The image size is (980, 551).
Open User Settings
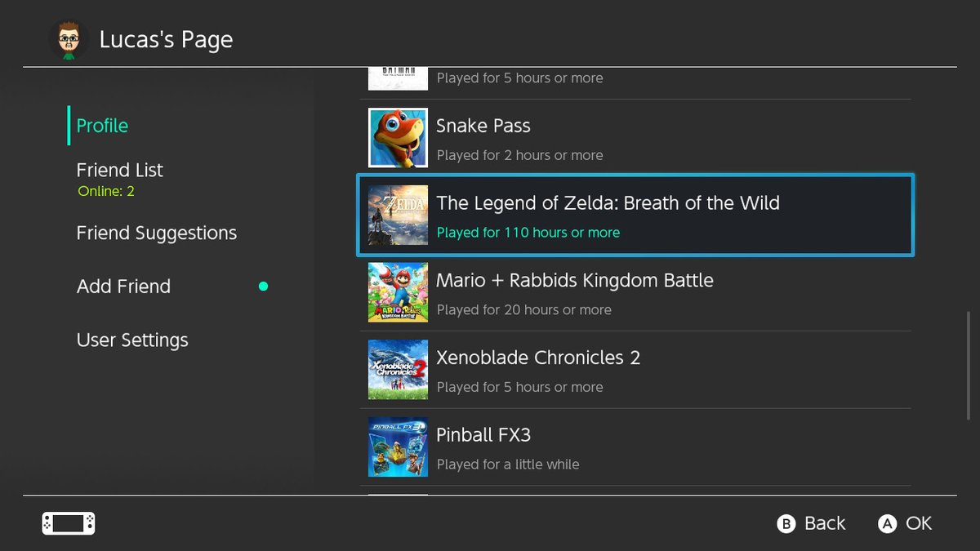(132, 340)
